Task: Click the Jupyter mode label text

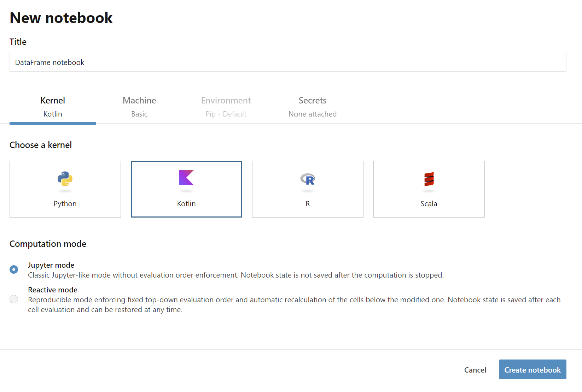Action: (x=51, y=265)
